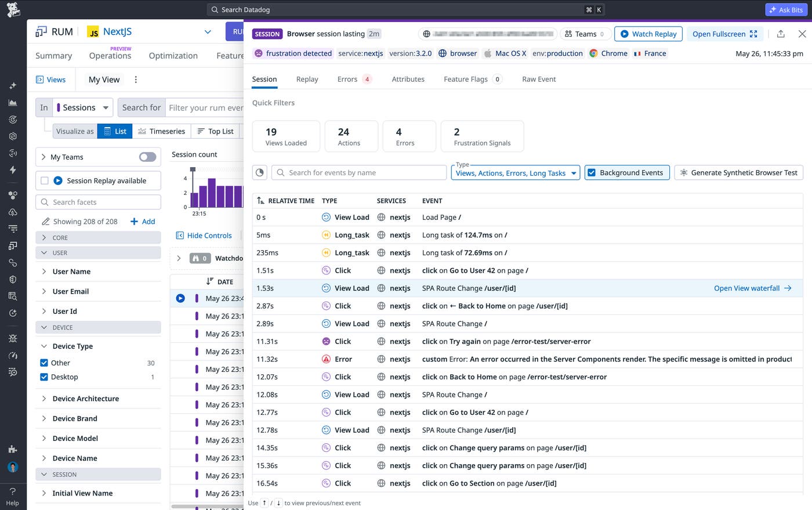
Task: Switch to the Feature Flags tab
Action: coord(473,79)
